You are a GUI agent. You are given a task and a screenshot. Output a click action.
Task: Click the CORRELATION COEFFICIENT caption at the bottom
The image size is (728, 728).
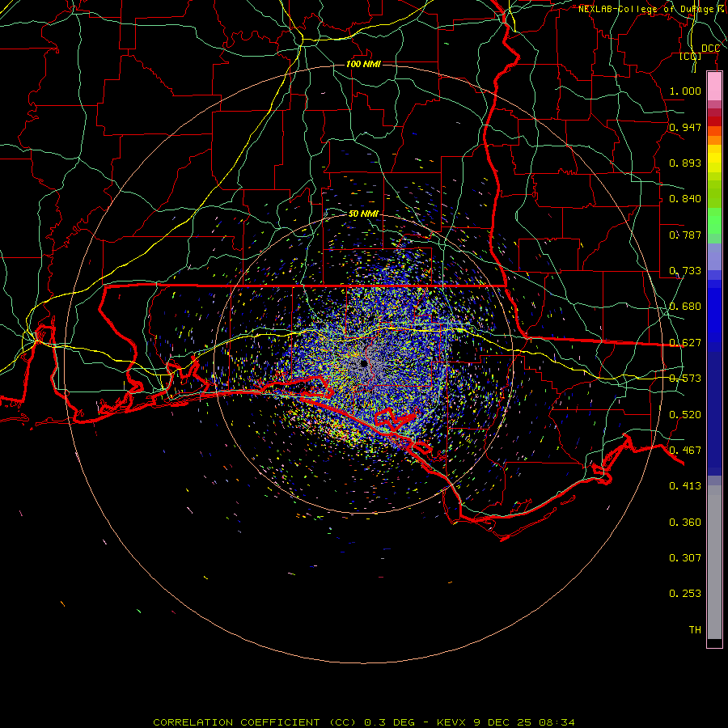click(236, 722)
